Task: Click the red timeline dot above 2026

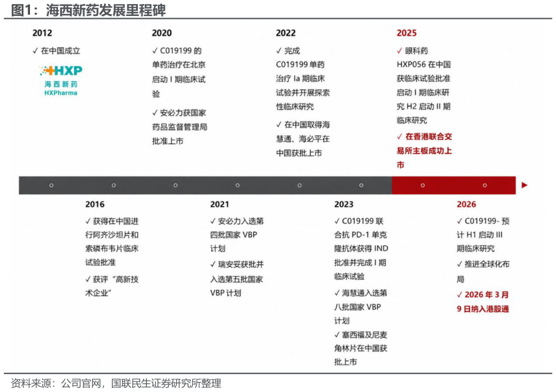Action: pos(485,185)
